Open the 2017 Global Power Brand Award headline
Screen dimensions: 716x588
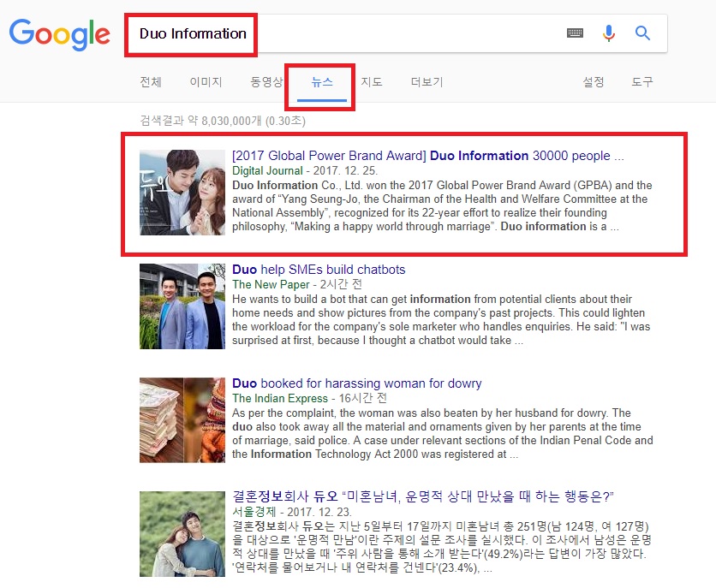[428, 156]
